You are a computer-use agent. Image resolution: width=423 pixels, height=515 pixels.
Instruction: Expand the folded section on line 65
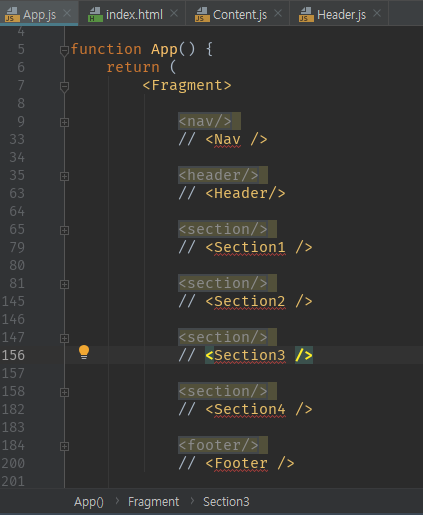tap(64, 230)
